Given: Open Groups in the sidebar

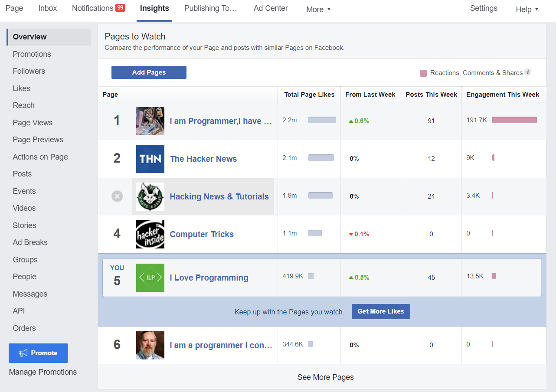Looking at the screenshot, I should coord(25,260).
